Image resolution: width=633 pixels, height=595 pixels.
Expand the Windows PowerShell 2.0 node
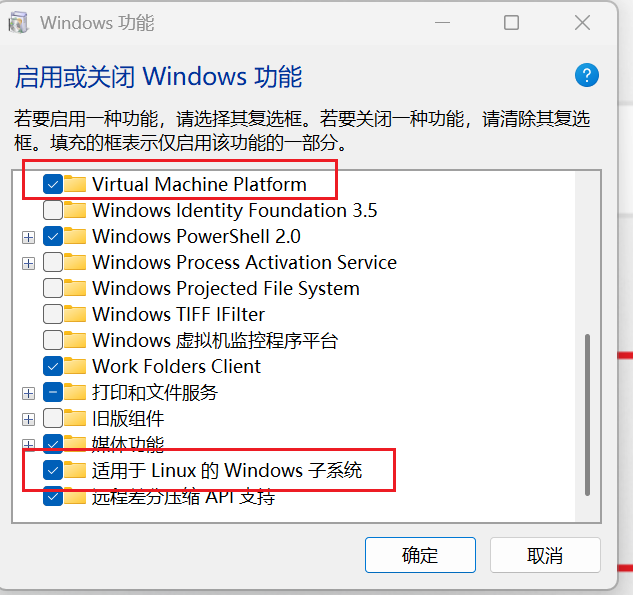[28, 237]
